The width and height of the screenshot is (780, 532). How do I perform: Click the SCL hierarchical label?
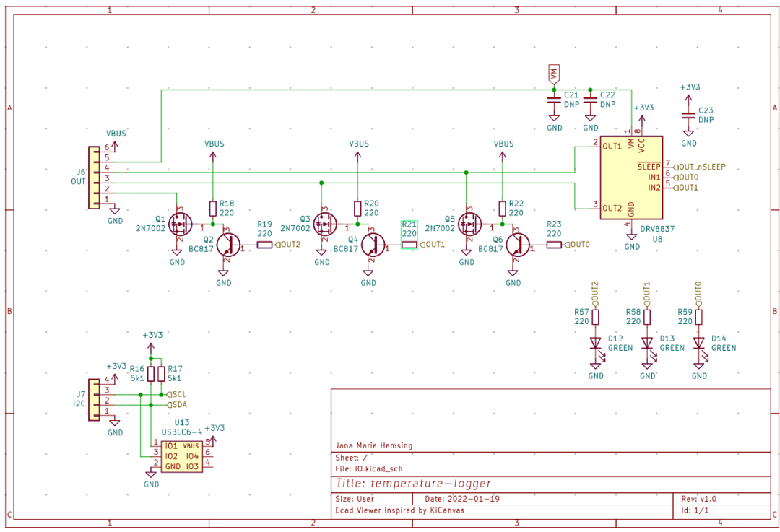coord(177,394)
